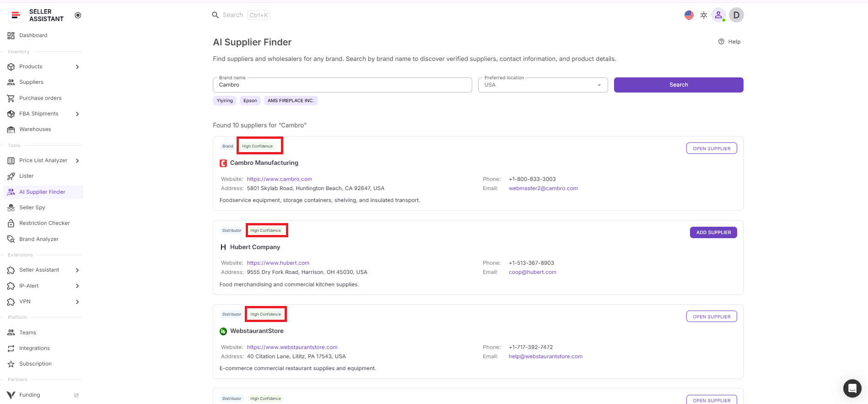Open the Dashboard grid icon
This screenshot has height=404, width=868.
(11, 36)
